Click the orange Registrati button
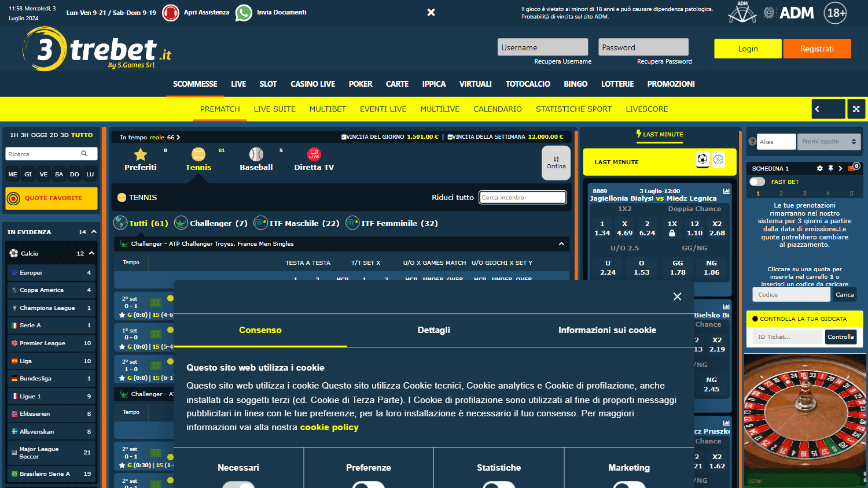 (817, 49)
